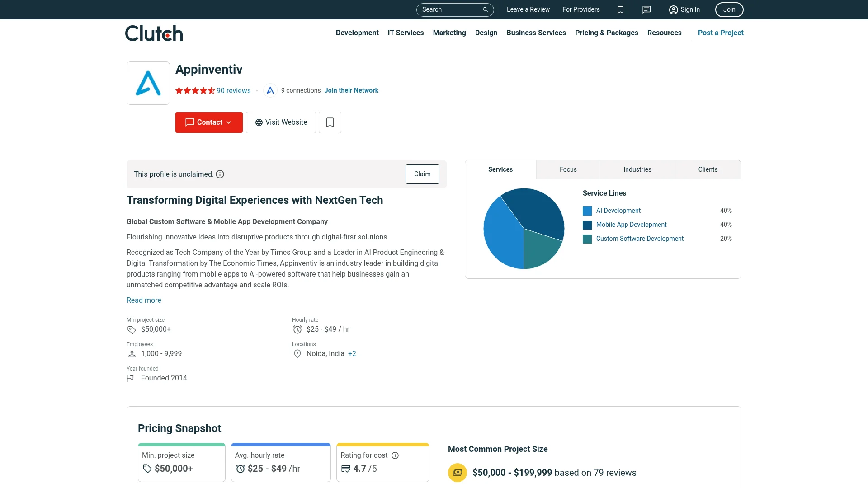Screen dimensions: 868x488
Task: Click the card icon beside 4.7 rating
Action: [x=346, y=469]
